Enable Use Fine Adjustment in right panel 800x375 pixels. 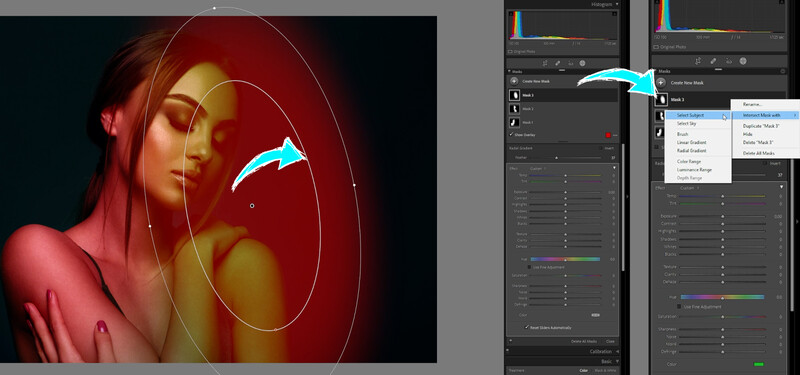pyautogui.click(x=679, y=307)
